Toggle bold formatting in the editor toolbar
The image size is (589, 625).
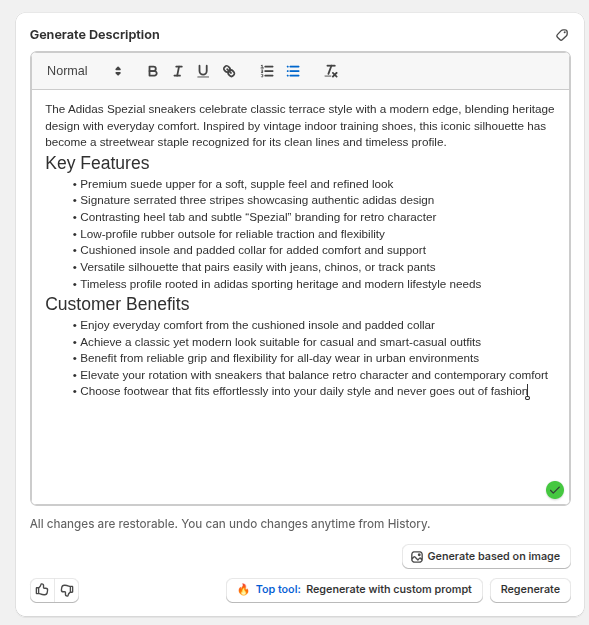pyautogui.click(x=152, y=71)
